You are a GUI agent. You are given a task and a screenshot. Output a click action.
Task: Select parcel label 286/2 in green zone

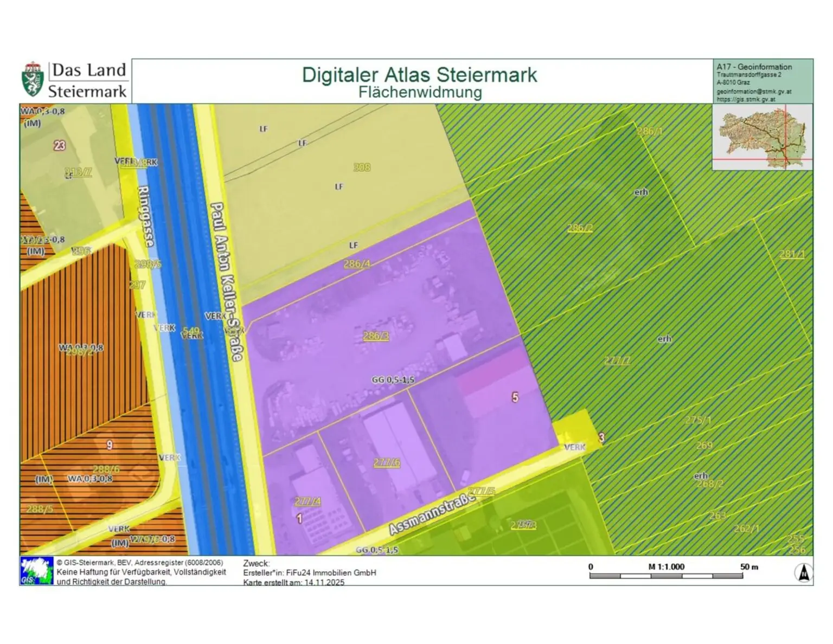tap(580, 228)
